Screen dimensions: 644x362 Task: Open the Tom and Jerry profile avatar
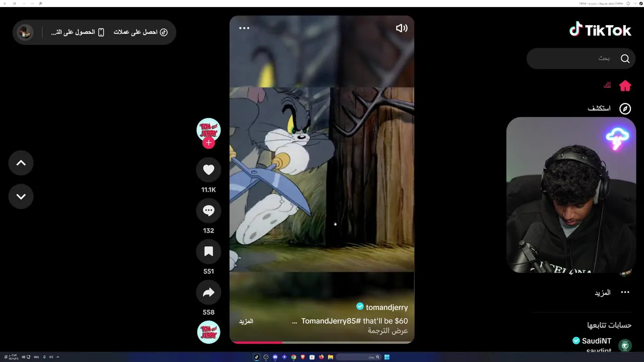pyautogui.click(x=208, y=130)
